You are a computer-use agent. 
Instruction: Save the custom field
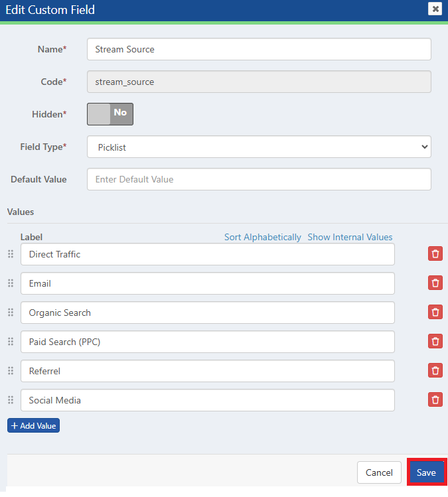click(x=426, y=472)
